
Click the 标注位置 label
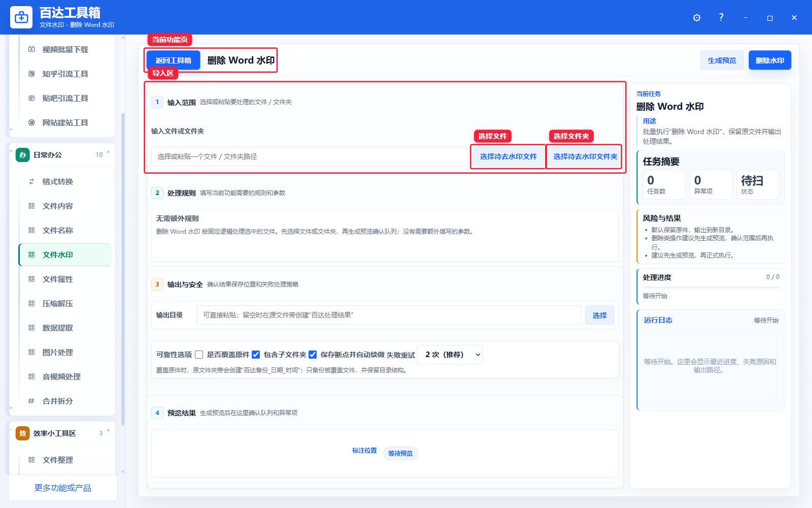click(x=364, y=451)
